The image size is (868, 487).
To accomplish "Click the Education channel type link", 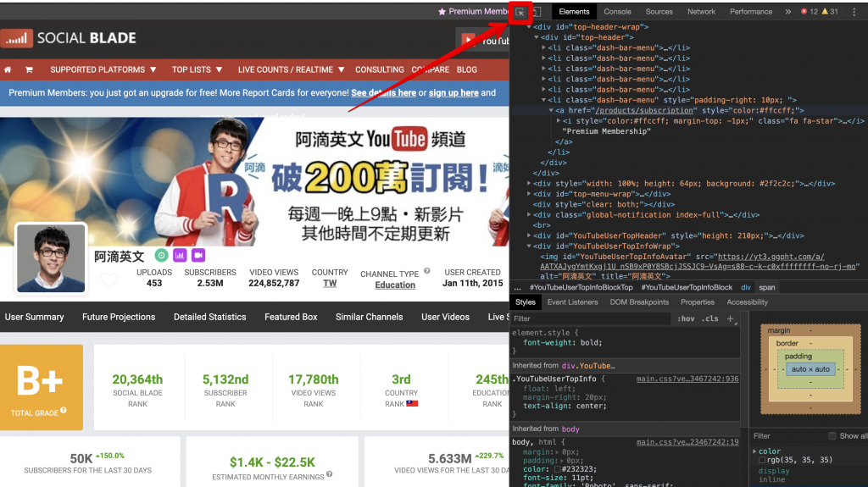I will 395,285.
